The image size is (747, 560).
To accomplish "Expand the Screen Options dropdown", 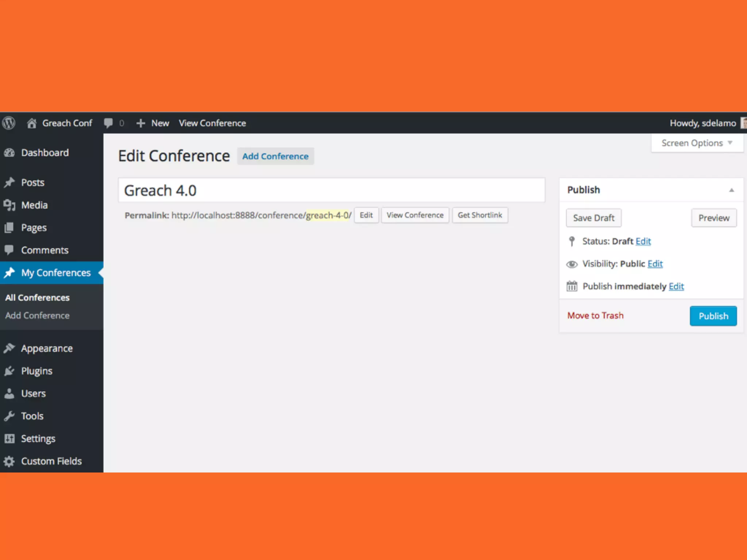I will coord(697,143).
